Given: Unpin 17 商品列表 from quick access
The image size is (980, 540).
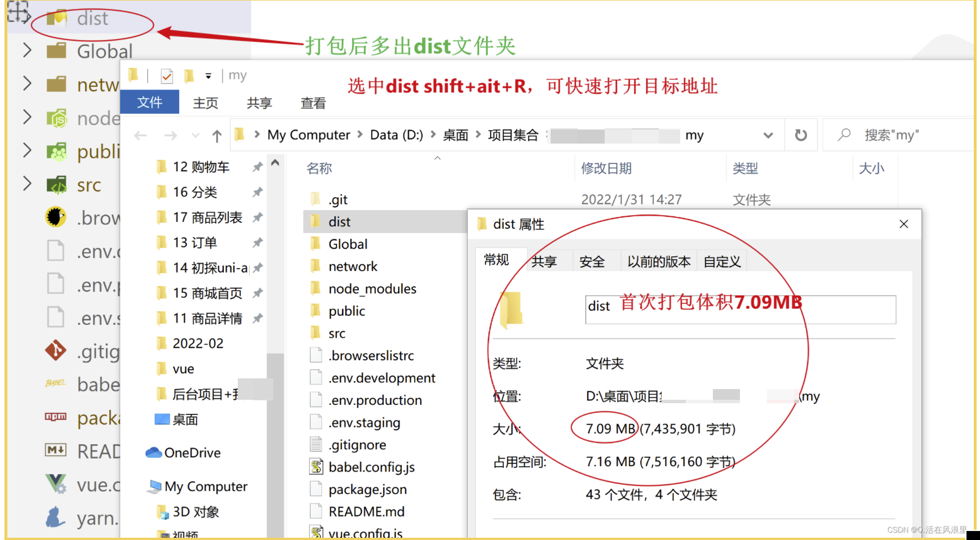Looking at the screenshot, I should coord(258,217).
